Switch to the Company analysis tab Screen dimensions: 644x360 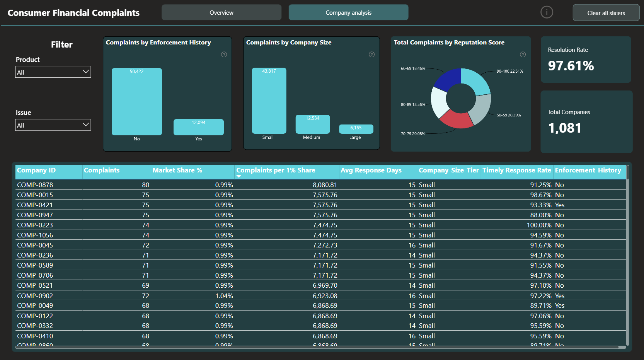point(348,12)
